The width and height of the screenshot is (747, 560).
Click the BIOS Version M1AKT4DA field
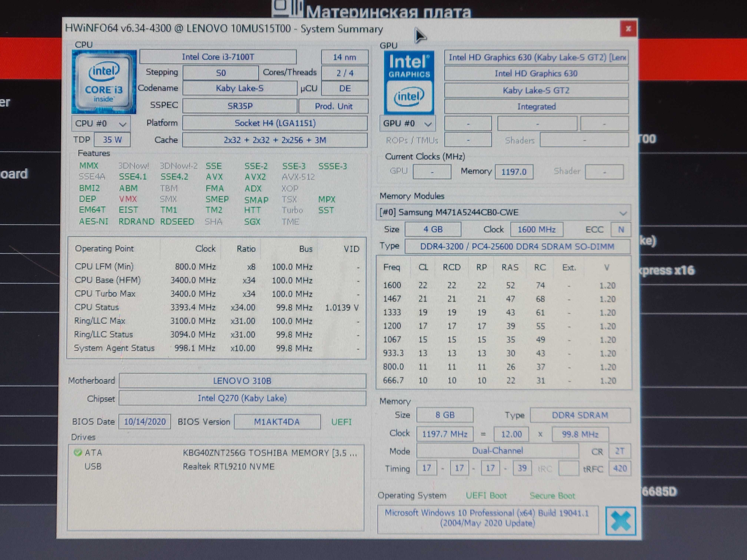tap(277, 422)
